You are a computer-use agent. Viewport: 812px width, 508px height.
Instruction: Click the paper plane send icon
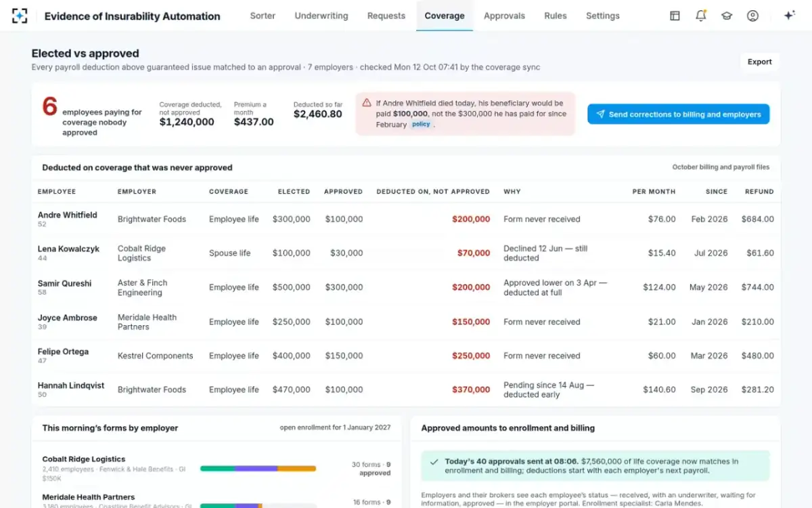point(600,114)
